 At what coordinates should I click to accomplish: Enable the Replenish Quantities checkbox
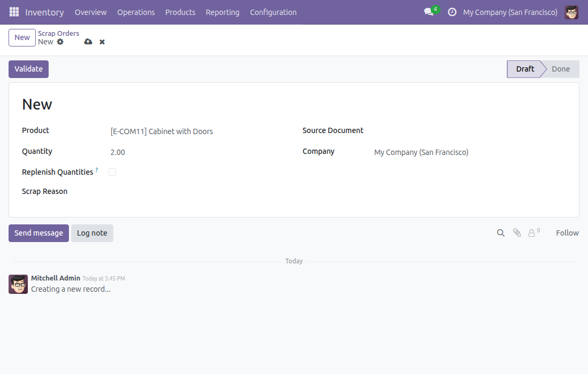click(x=112, y=172)
